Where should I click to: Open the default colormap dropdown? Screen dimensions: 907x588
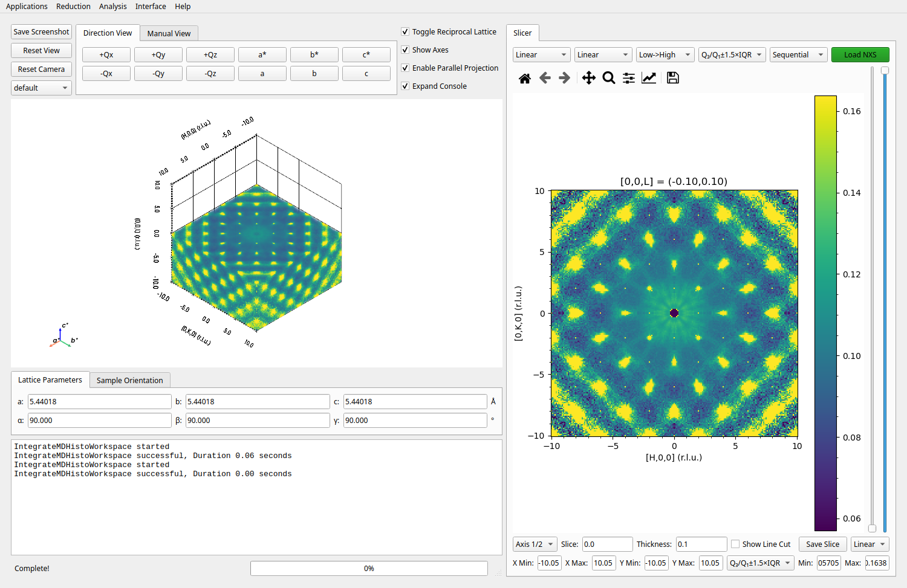41,88
